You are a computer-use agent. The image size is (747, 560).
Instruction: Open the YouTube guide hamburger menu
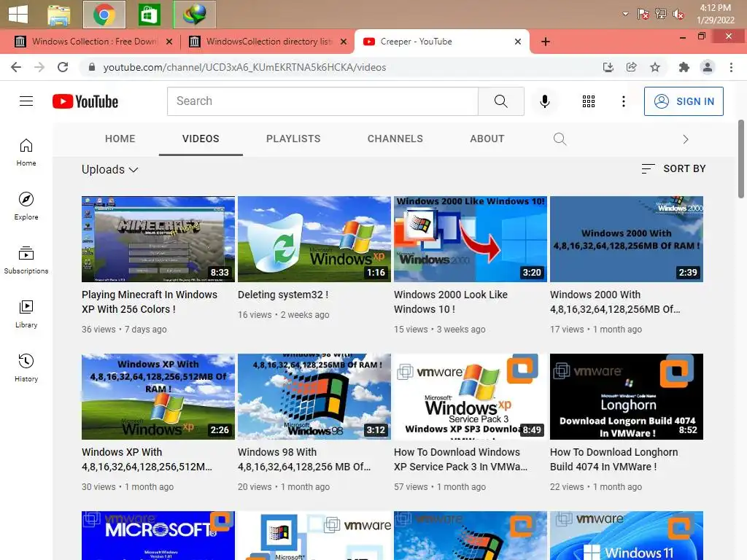click(x=26, y=101)
